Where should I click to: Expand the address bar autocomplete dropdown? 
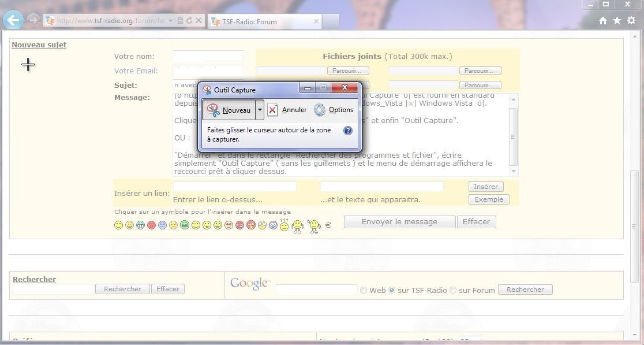pyautogui.click(x=170, y=20)
